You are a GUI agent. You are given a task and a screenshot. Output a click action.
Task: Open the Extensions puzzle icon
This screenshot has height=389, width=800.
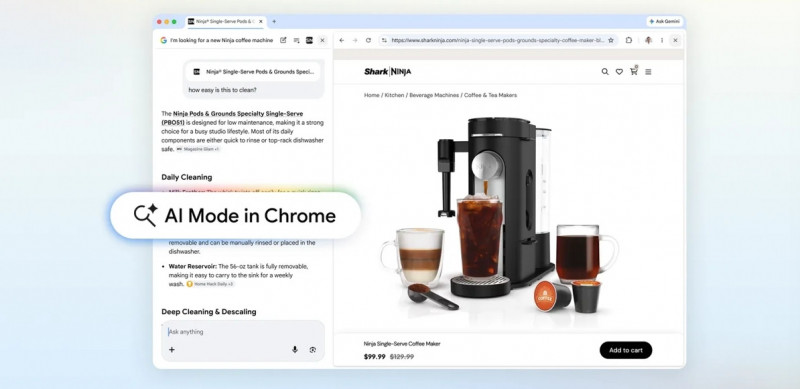pos(629,40)
